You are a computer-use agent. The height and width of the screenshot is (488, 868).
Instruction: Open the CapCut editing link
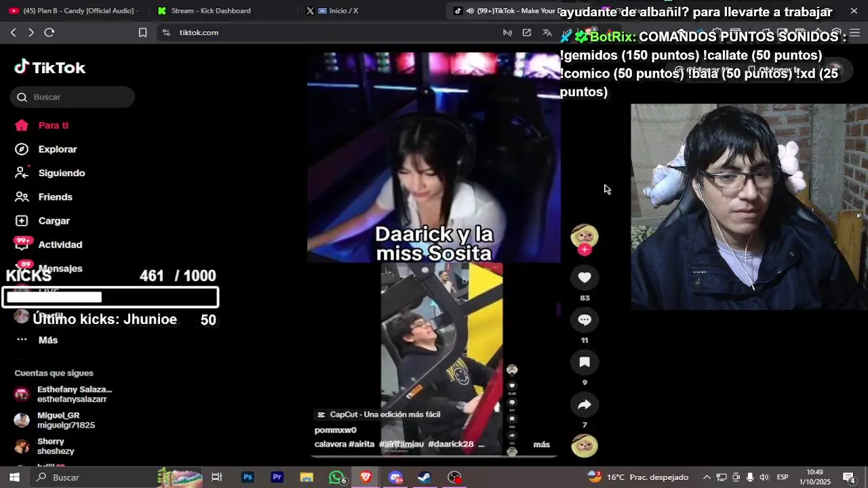point(379,414)
